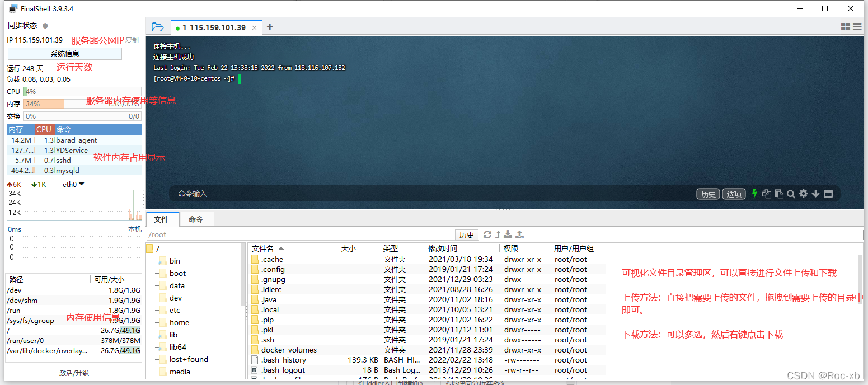Add a new tab with the plus icon
Screen dimensions: 868x385
click(270, 27)
